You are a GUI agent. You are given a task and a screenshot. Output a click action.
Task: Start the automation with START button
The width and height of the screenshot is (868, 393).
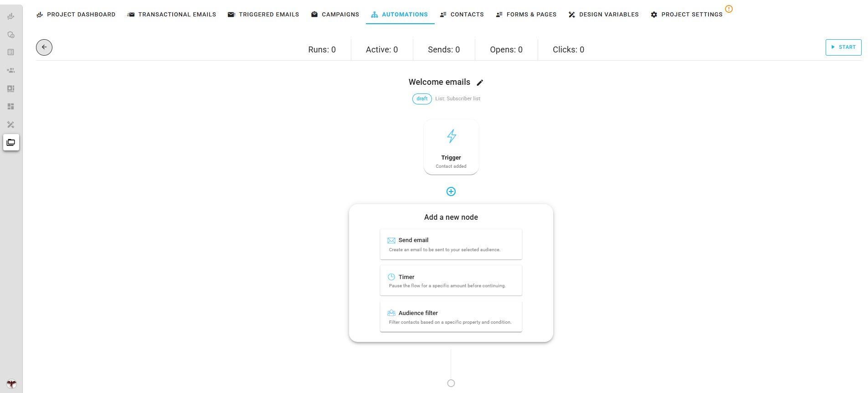[x=843, y=47]
